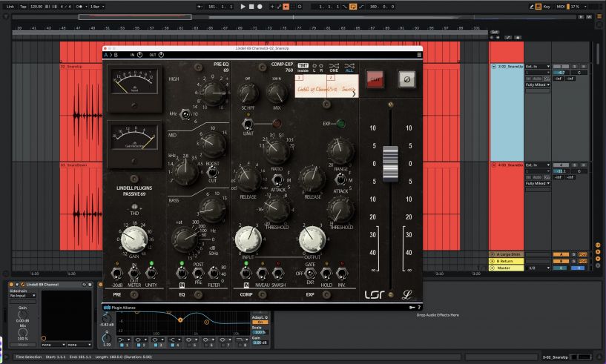The height and width of the screenshot is (364, 606).
Task: Open the plugin hamburger menu
Action: pyautogui.click(x=419, y=55)
